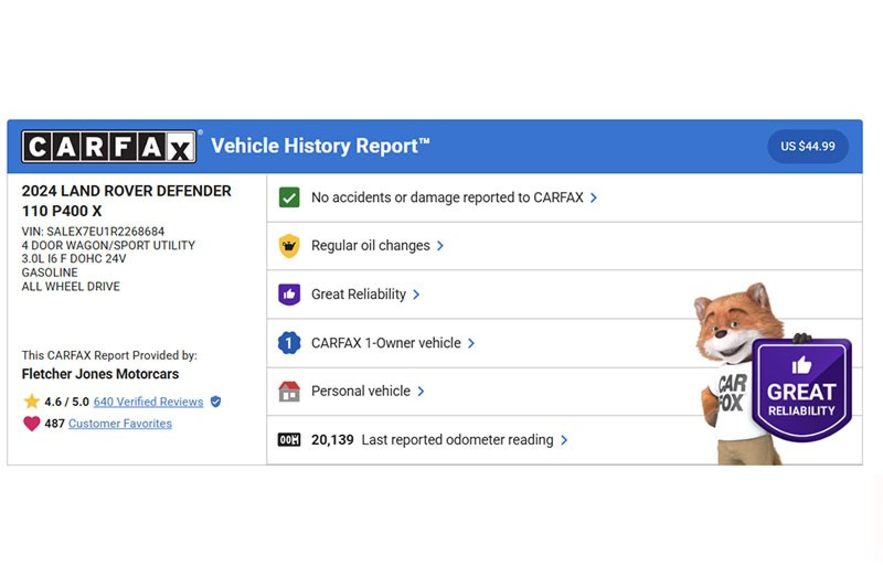The height and width of the screenshot is (588, 883).
Task: Click the personal vehicle house icon
Action: tap(289, 392)
